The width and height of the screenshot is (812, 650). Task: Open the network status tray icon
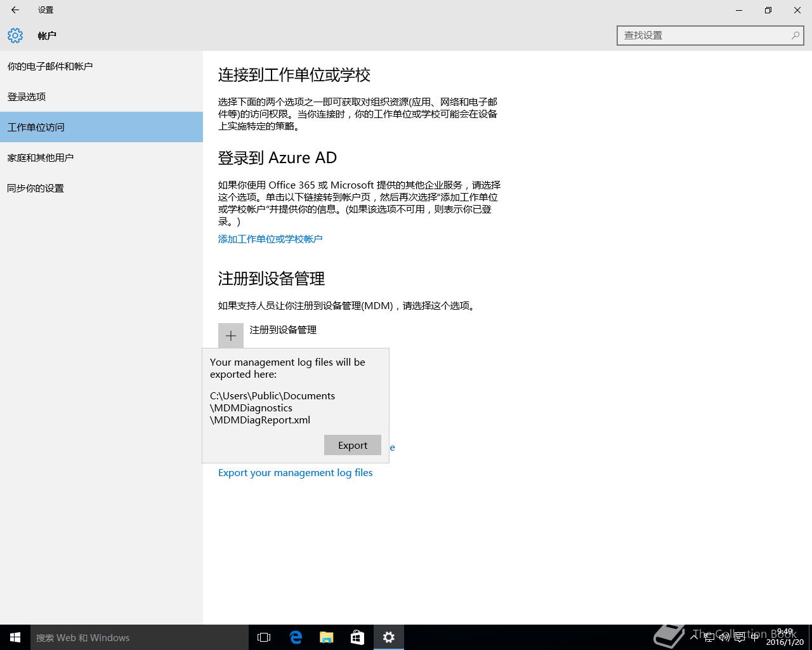point(709,637)
